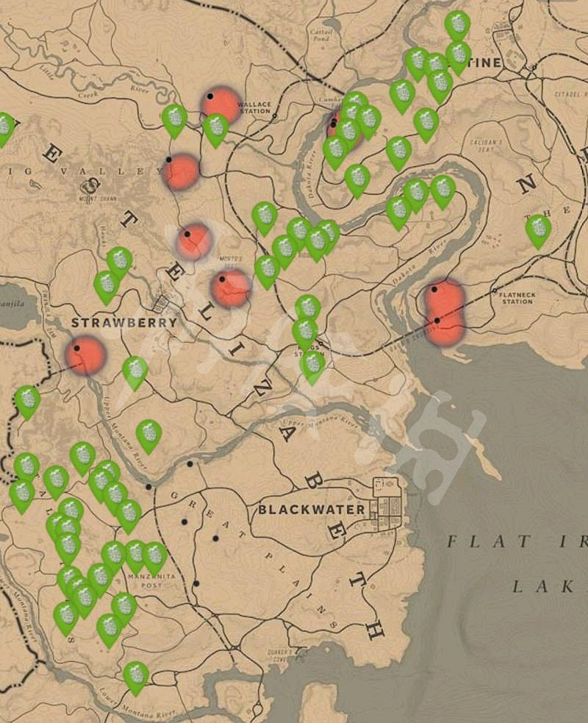
Task: Select the green marker covering Riggs Station
Action: point(312,364)
